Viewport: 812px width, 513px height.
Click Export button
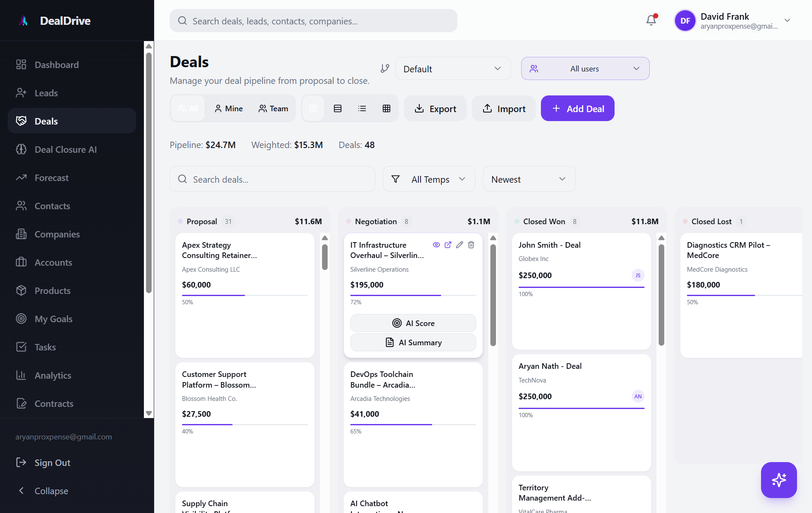pos(435,108)
